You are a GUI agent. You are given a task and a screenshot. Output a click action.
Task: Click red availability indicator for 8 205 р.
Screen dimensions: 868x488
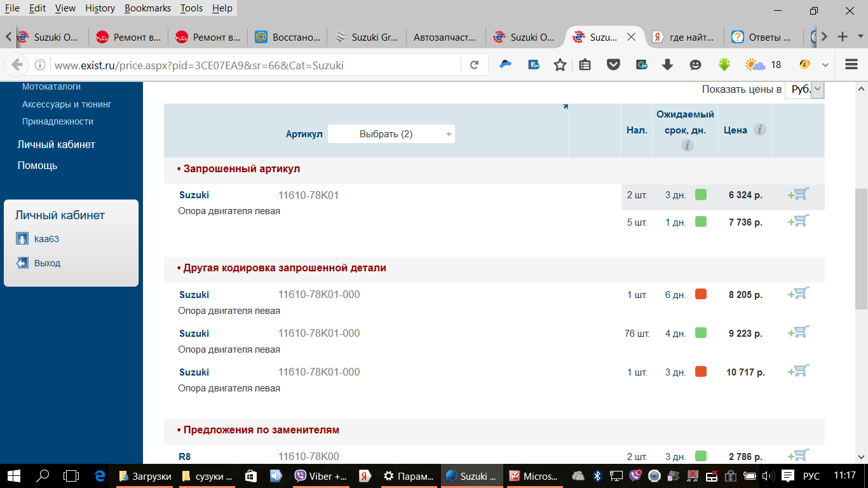pos(701,294)
